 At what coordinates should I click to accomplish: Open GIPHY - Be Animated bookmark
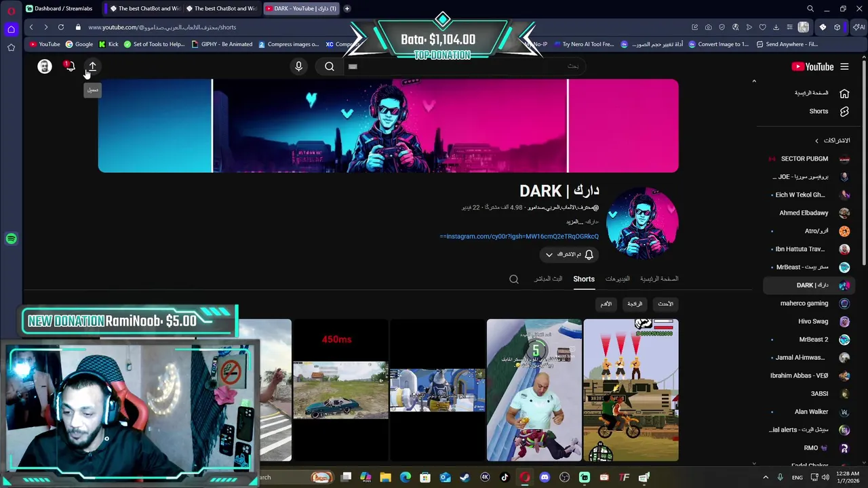(222, 44)
